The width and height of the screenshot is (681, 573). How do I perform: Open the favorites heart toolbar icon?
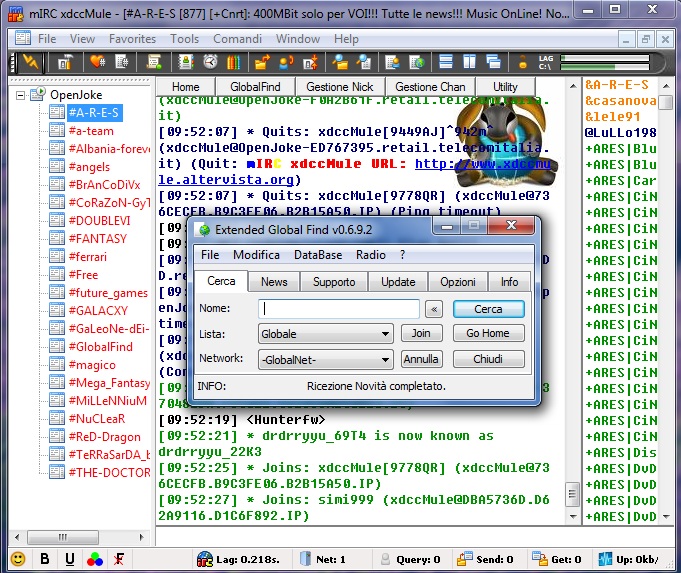(x=97, y=62)
